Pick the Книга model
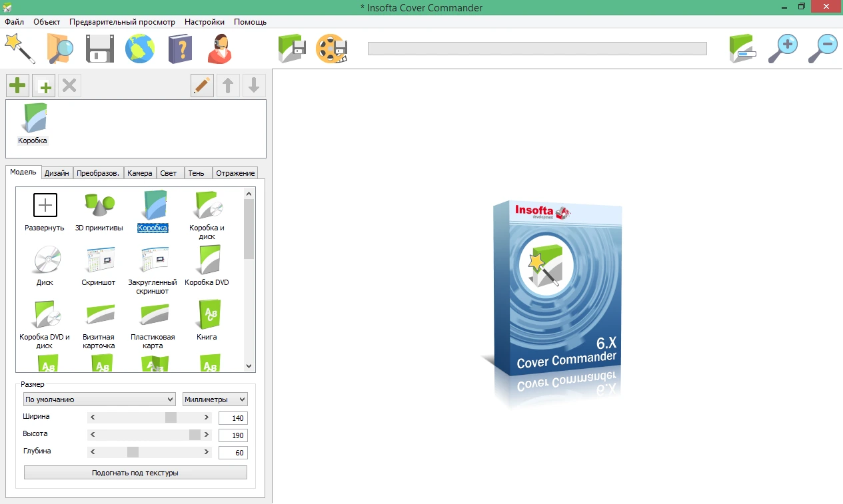The width and height of the screenshot is (843, 504). tap(207, 321)
